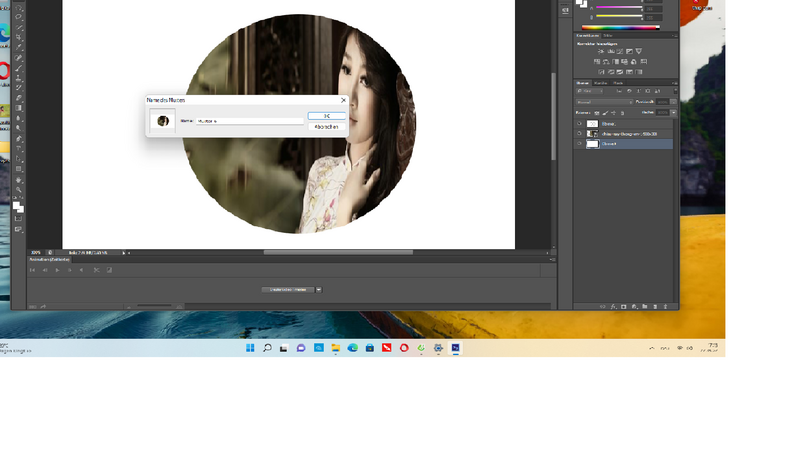This screenshot has height=450, width=800.
Task: Add a Levels adjustment
Action: point(611,52)
